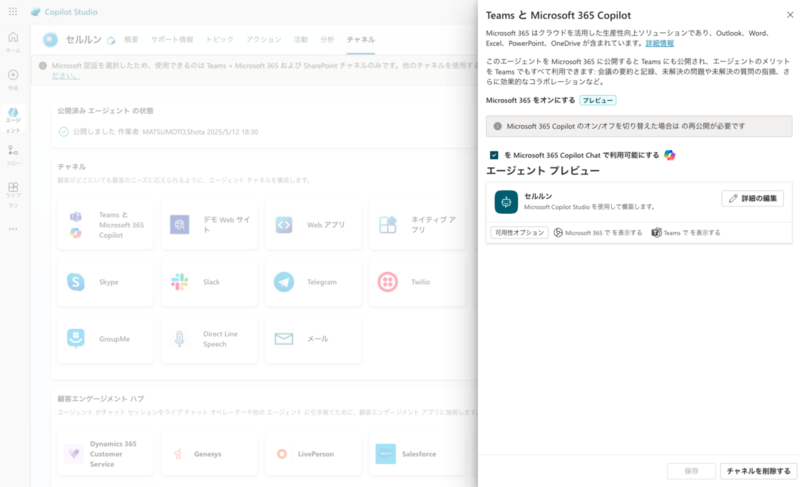Select the Slack channel card
The width and height of the screenshot is (800, 487).
tap(209, 282)
